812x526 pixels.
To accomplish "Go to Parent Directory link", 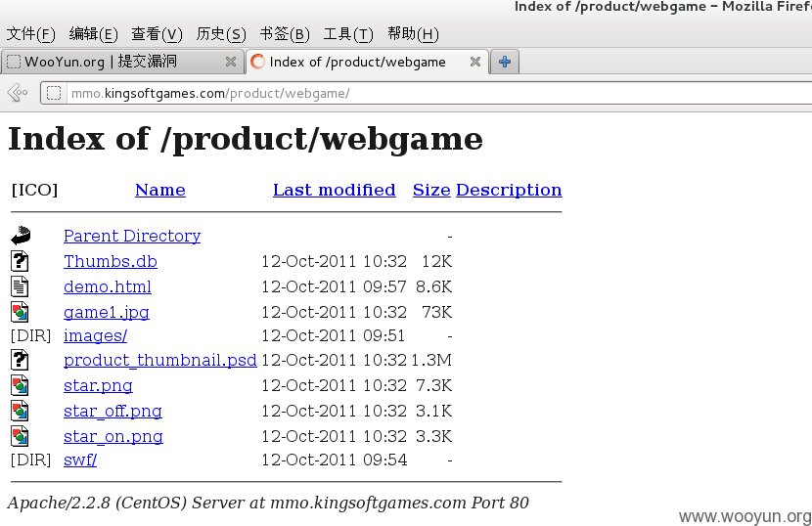I will [x=132, y=236].
